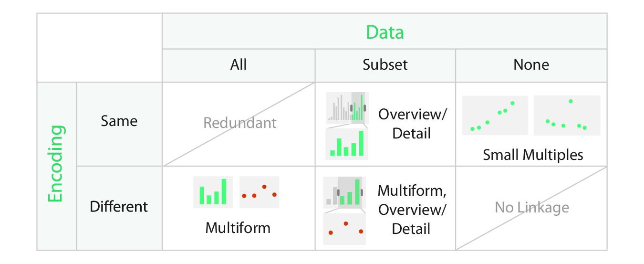Click the Multiform label text

click(238, 228)
